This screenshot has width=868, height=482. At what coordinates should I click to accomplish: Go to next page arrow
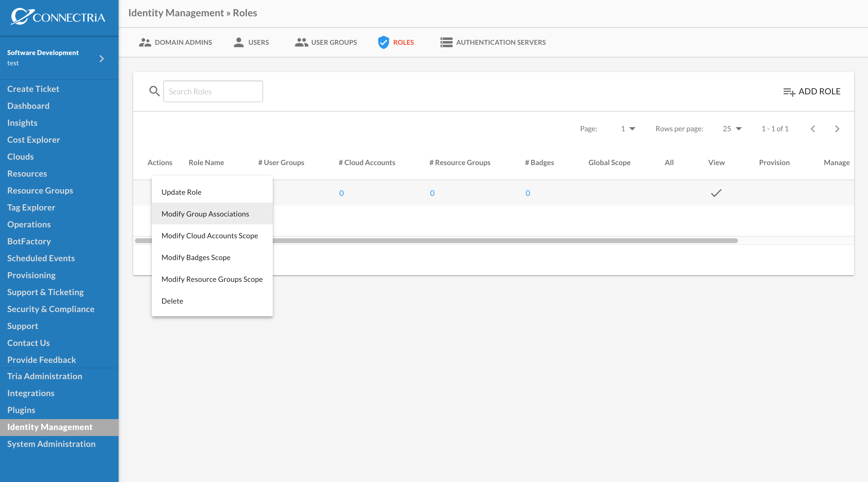coord(837,129)
